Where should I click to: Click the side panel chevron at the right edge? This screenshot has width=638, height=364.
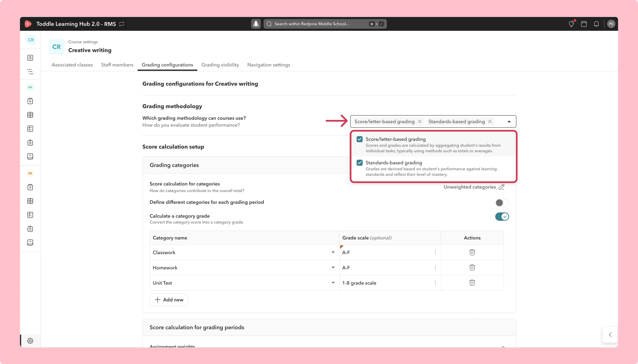[610, 335]
